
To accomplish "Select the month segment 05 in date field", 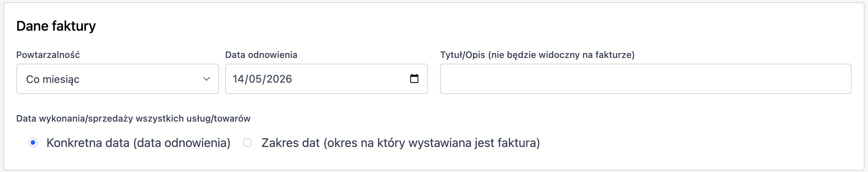I will [x=255, y=79].
